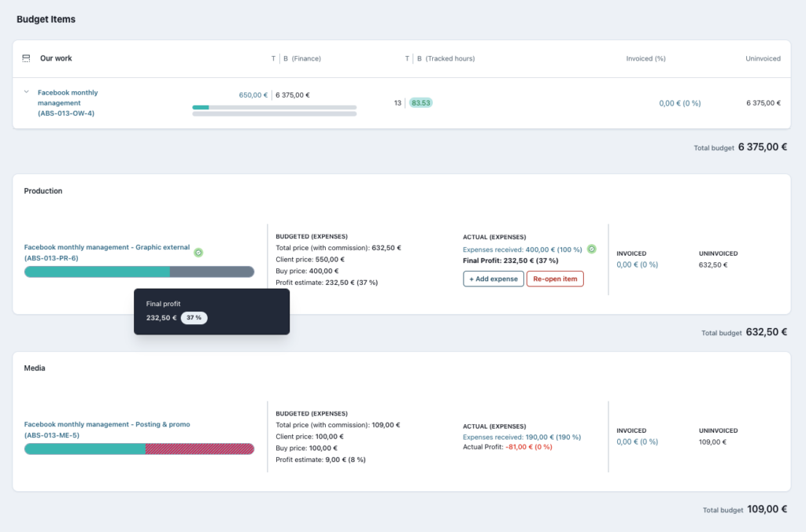Click the 83.53 tracked hours badge

tap(420, 103)
